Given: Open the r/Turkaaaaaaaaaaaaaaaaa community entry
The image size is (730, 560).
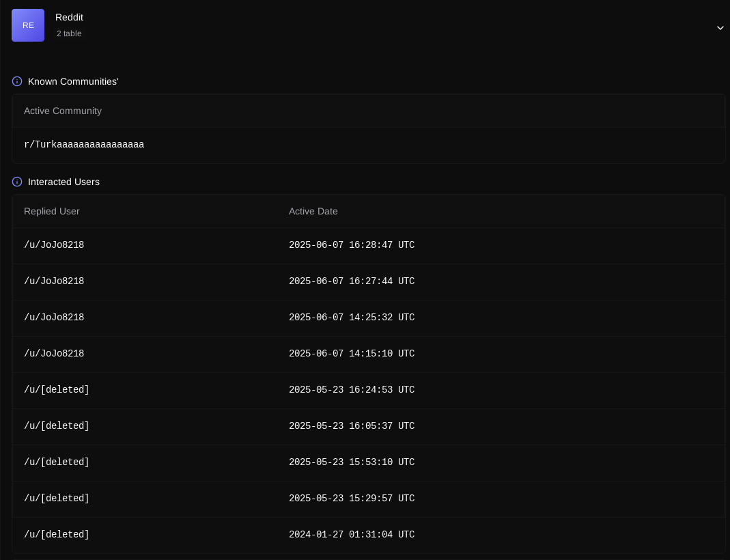Looking at the screenshot, I should [x=84, y=145].
